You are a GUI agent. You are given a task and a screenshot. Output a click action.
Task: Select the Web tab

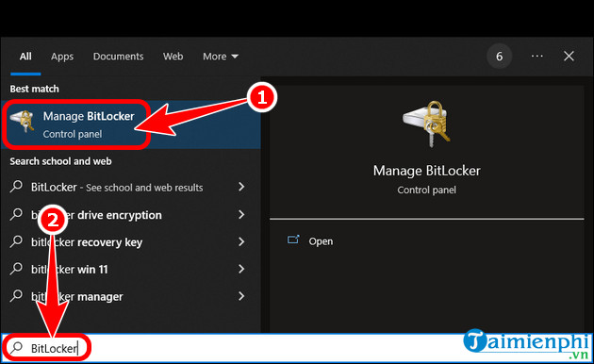point(173,57)
